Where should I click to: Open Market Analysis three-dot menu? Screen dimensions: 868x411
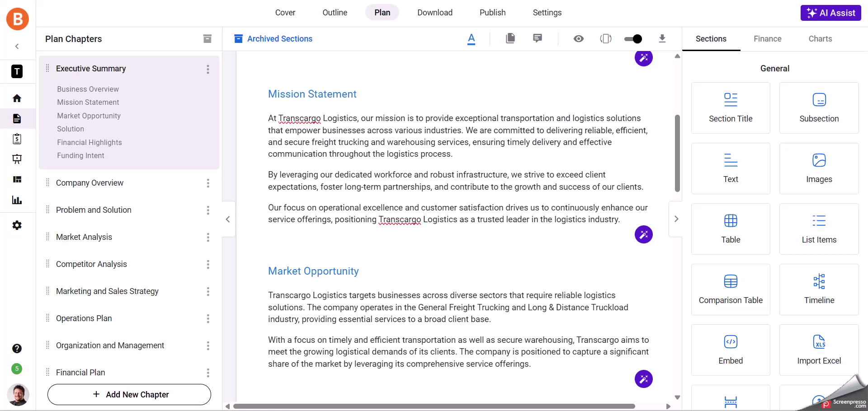[208, 237]
